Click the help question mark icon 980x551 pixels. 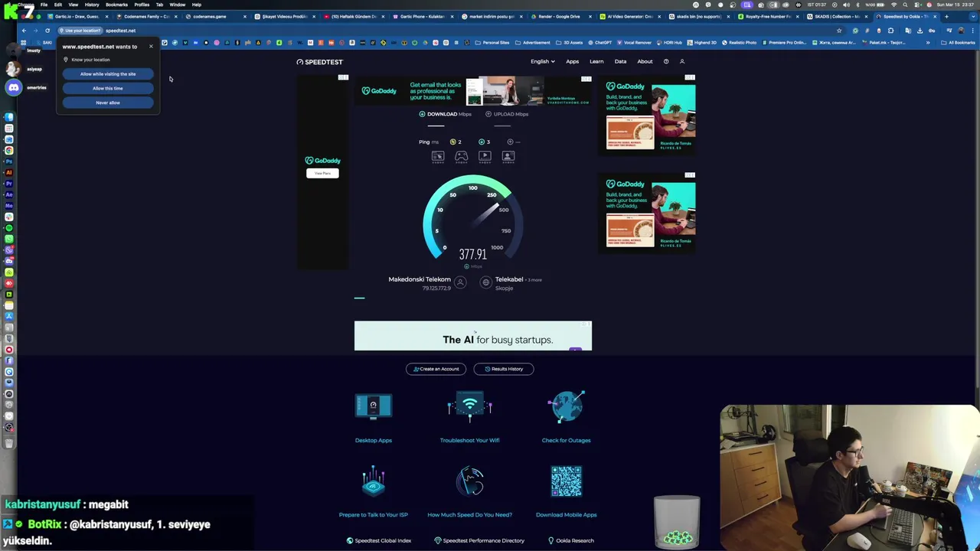click(666, 61)
